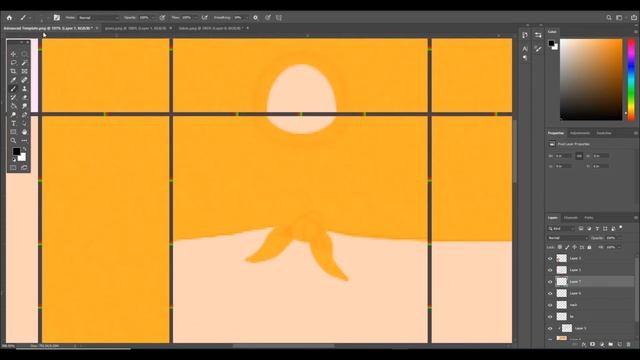Switch to the Channels tab
Viewport: 640px width, 360px height.
click(570, 218)
